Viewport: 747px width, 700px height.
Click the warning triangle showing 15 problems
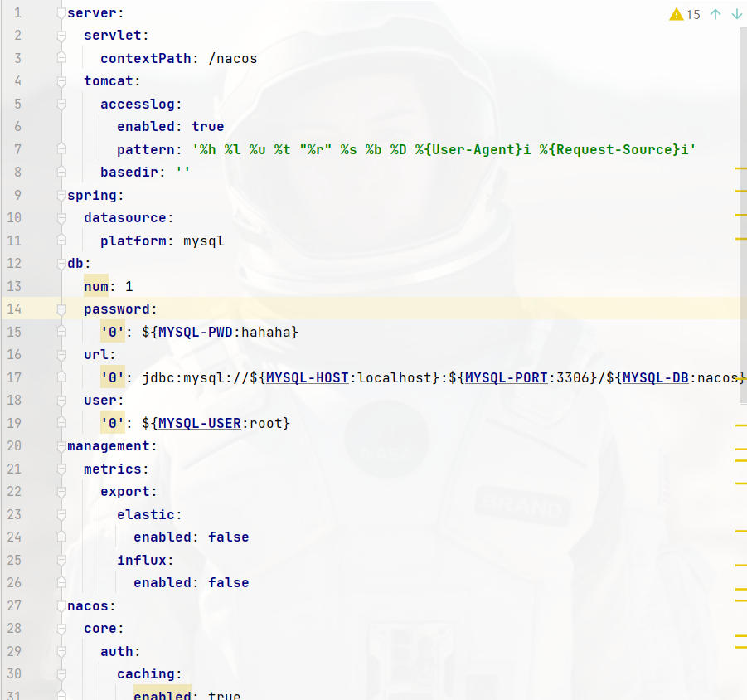click(677, 14)
